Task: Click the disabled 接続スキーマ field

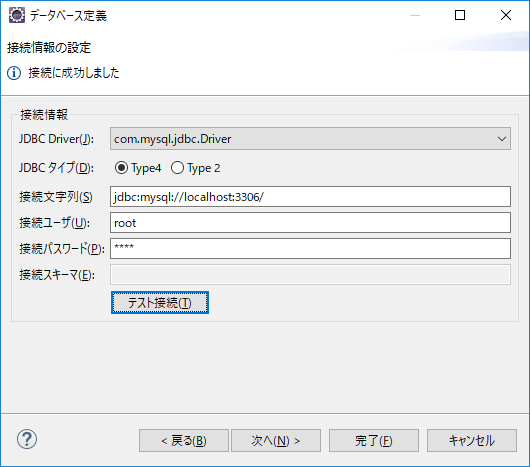Action: click(x=310, y=274)
